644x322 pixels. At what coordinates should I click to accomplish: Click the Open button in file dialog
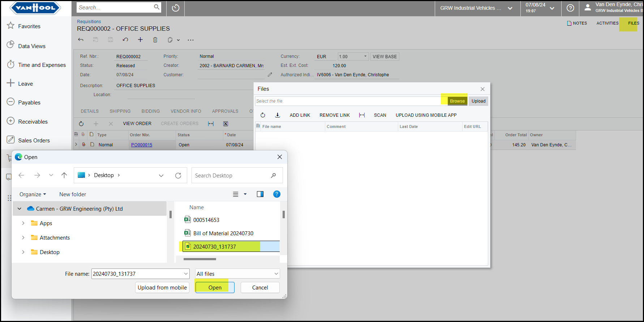coord(215,288)
